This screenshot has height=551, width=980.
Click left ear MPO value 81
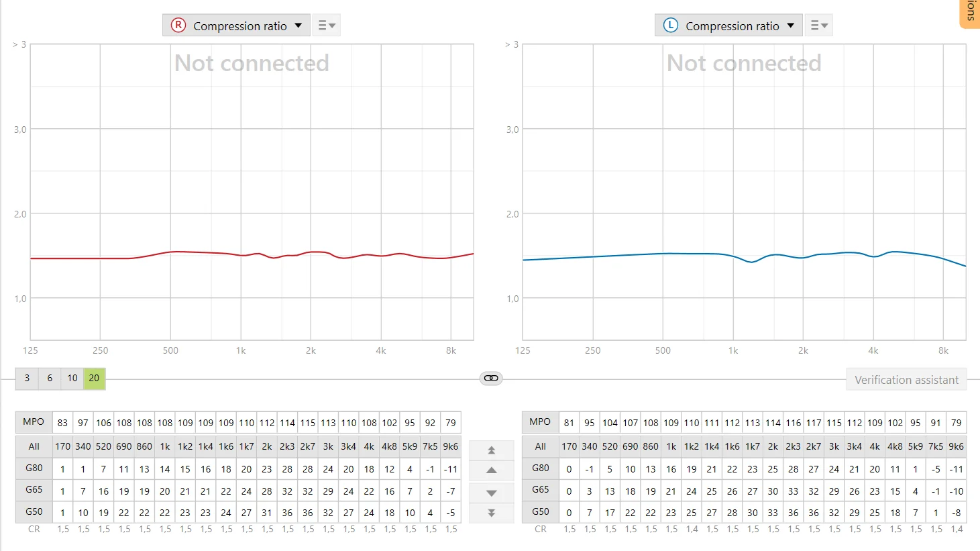pyautogui.click(x=569, y=423)
